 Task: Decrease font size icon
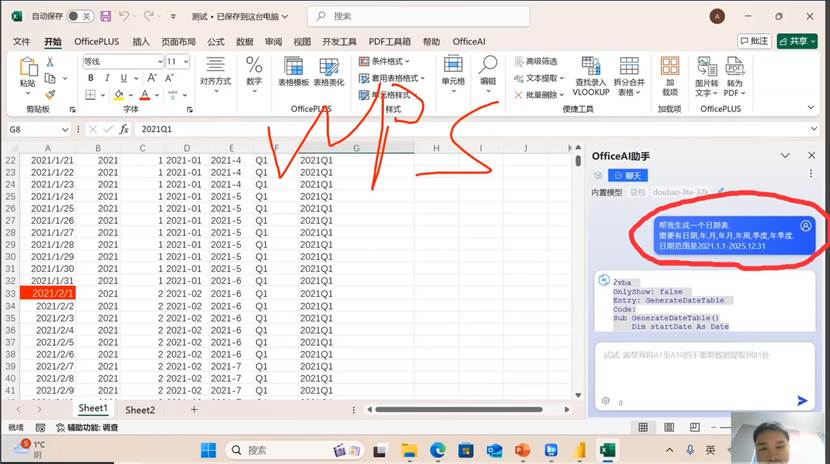tap(169, 78)
